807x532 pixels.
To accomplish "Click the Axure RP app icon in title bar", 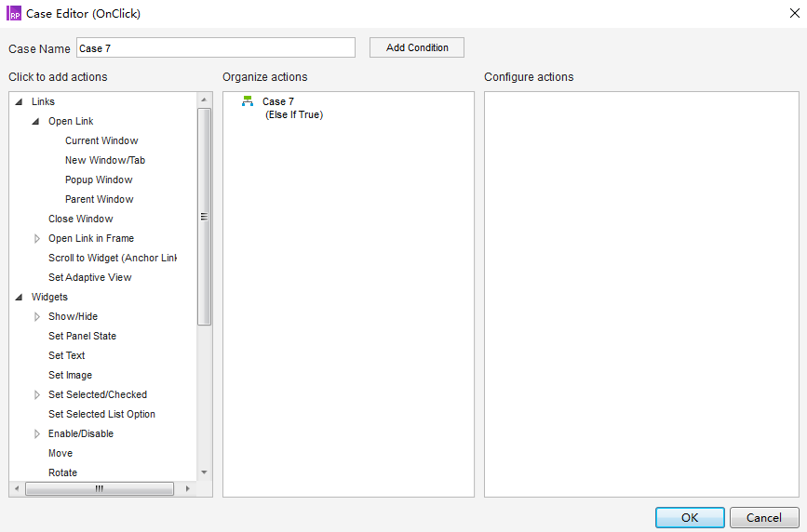I will point(14,13).
